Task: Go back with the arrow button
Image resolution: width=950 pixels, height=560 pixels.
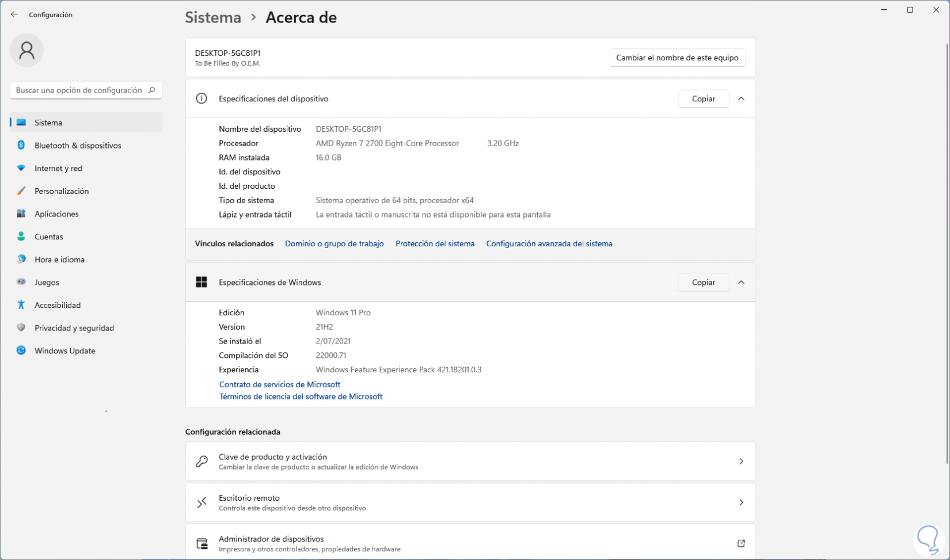Action: click(x=14, y=14)
